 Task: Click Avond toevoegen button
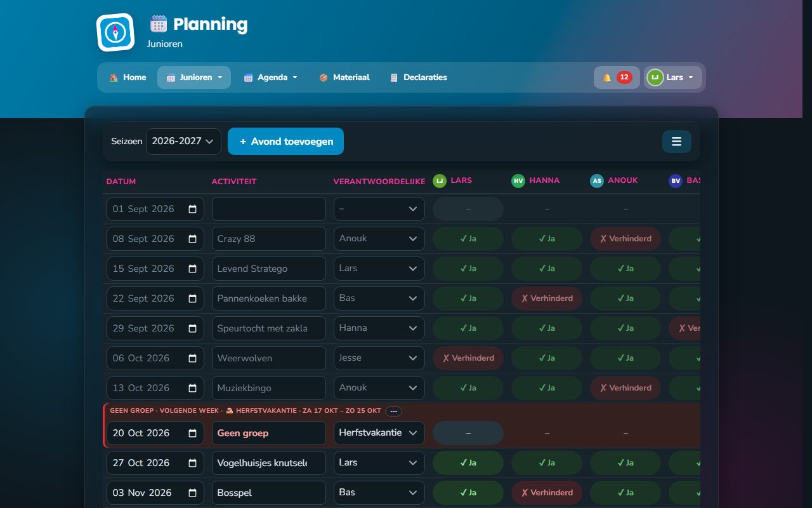[285, 142]
